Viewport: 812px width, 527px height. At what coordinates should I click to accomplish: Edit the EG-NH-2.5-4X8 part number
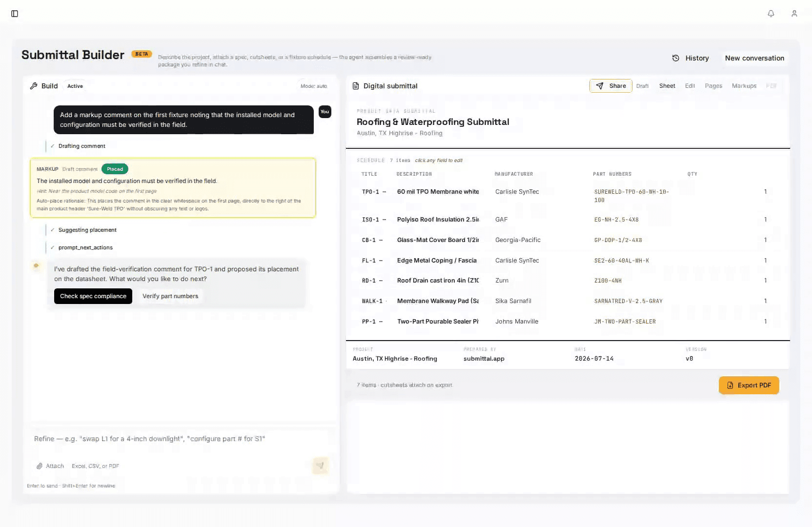[616, 220]
